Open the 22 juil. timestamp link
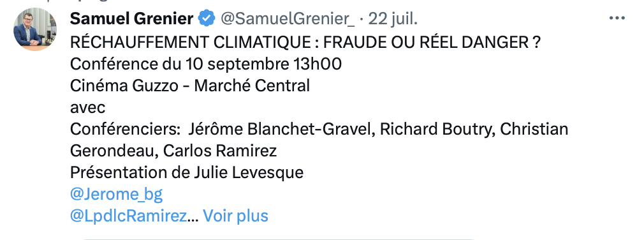 coord(393,19)
